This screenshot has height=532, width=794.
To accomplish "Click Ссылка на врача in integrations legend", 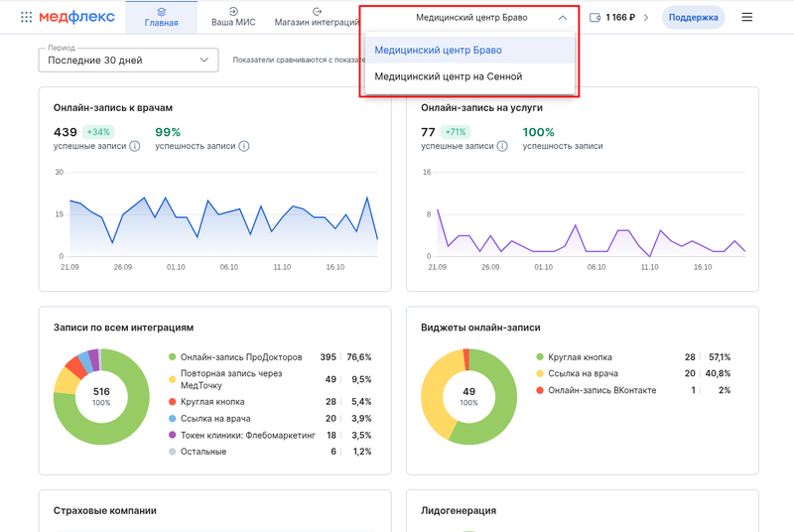I will tap(270, 418).
